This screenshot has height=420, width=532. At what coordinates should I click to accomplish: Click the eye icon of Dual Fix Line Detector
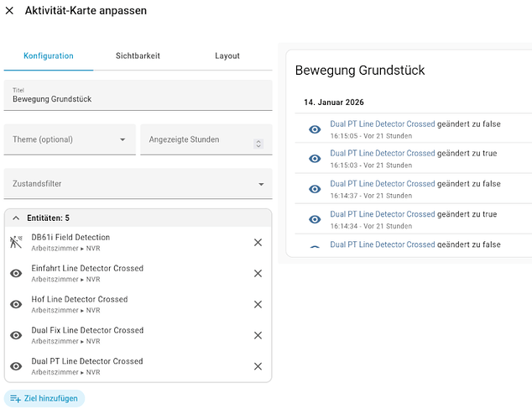coord(16,335)
